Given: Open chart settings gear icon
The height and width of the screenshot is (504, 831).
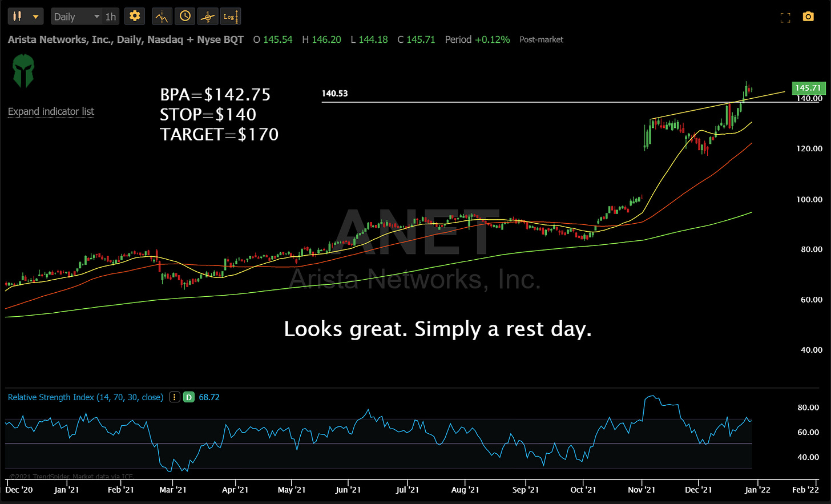Looking at the screenshot, I should click(x=135, y=16).
